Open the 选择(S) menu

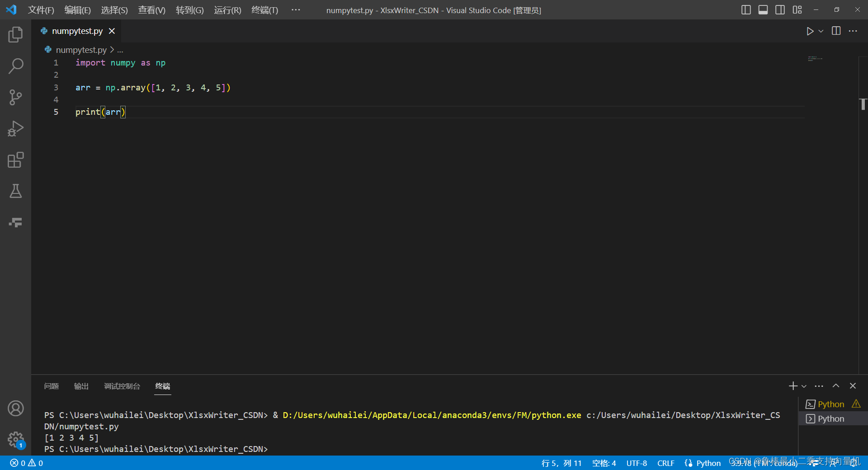[114, 10]
